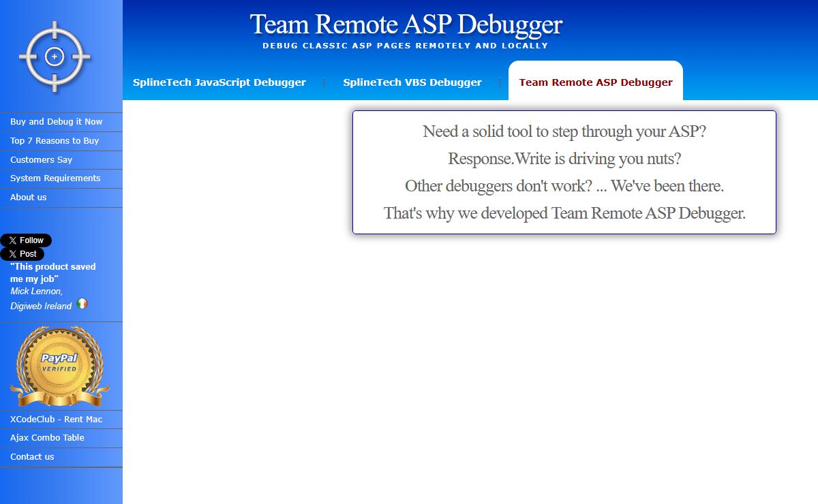Click the Mick Lennon testimonial name
This screenshot has height=504, width=818.
(37, 292)
